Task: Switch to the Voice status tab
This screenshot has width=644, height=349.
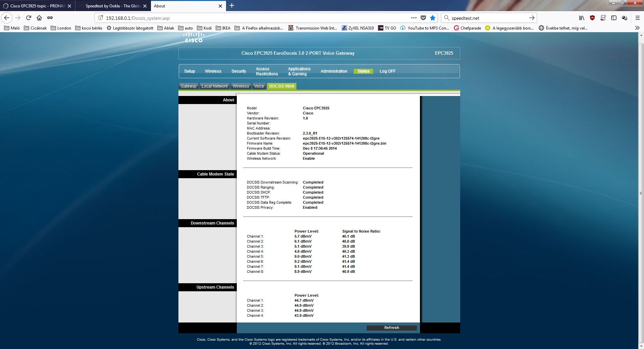Action: [259, 86]
